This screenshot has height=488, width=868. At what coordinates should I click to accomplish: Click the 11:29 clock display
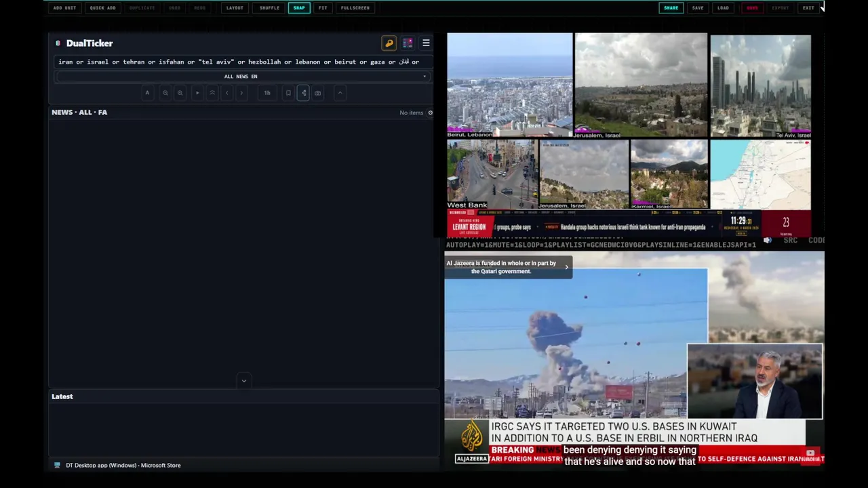[742, 222]
